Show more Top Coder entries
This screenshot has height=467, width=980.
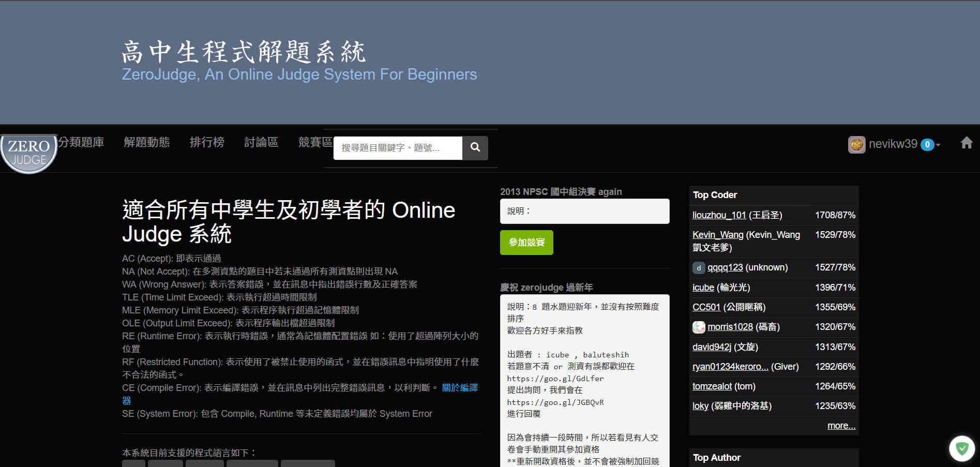pos(841,426)
